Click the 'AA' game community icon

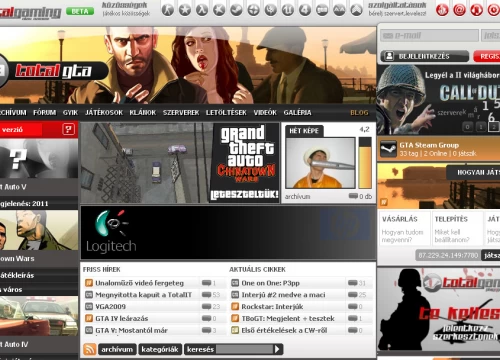click(x=339, y=10)
